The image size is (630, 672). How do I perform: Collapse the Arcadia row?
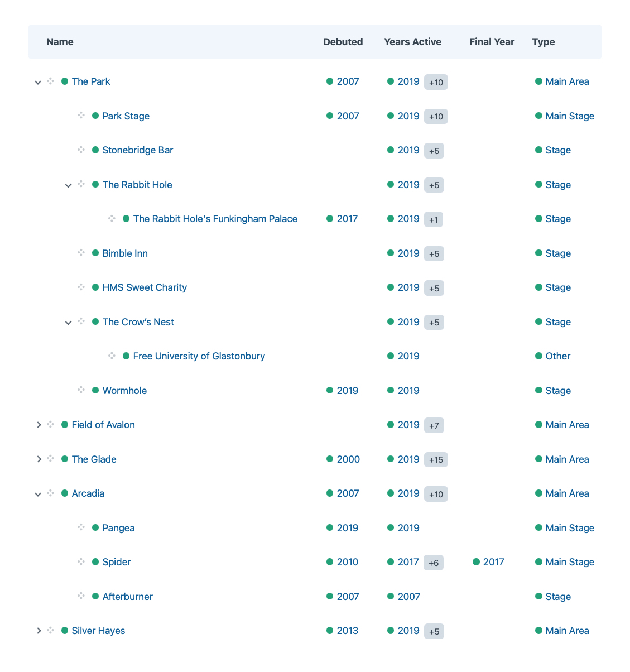click(x=38, y=494)
